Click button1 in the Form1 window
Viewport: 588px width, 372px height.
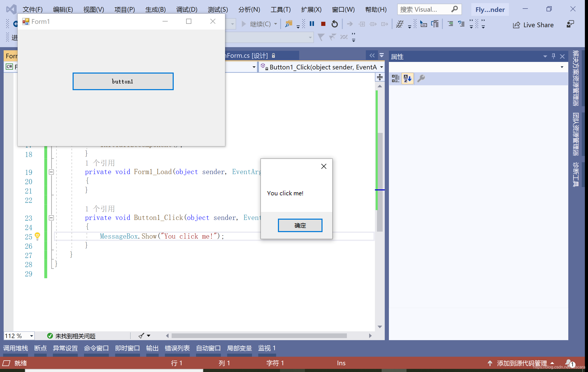click(x=123, y=81)
